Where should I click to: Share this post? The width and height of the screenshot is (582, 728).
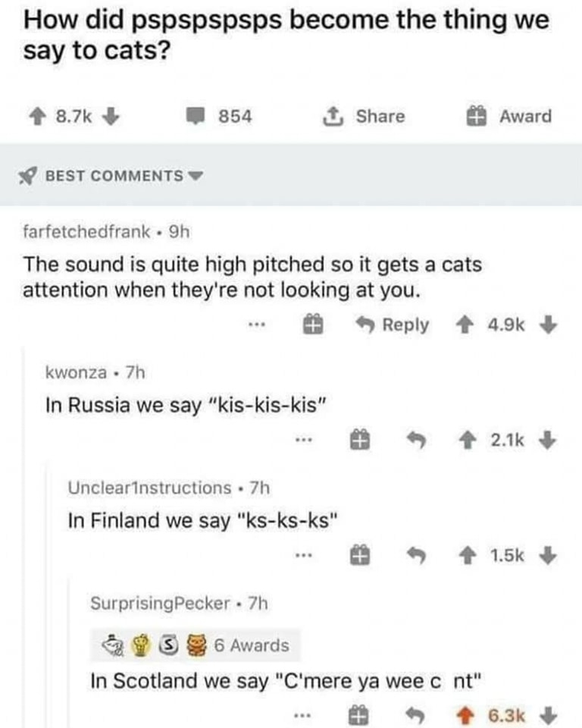coord(364,116)
